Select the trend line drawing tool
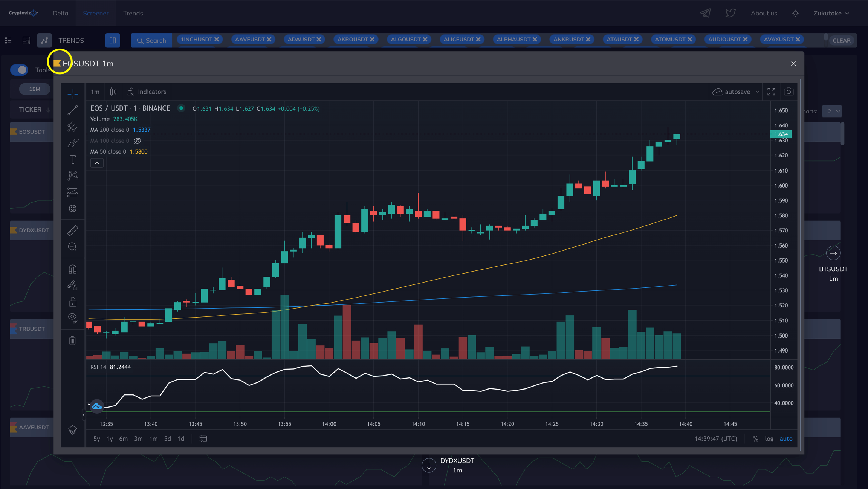Viewport: 868px width, 489px height. click(72, 110)
